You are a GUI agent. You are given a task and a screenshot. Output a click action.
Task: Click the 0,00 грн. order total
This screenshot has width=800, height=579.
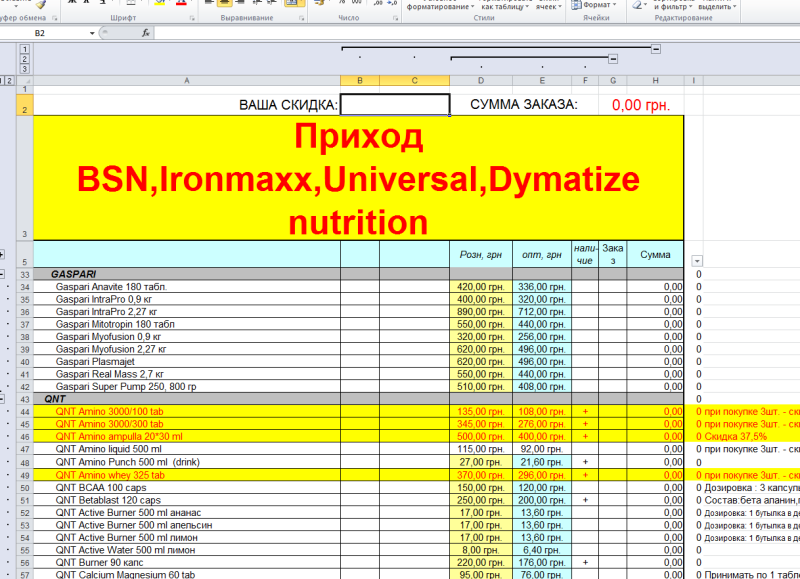641,105
